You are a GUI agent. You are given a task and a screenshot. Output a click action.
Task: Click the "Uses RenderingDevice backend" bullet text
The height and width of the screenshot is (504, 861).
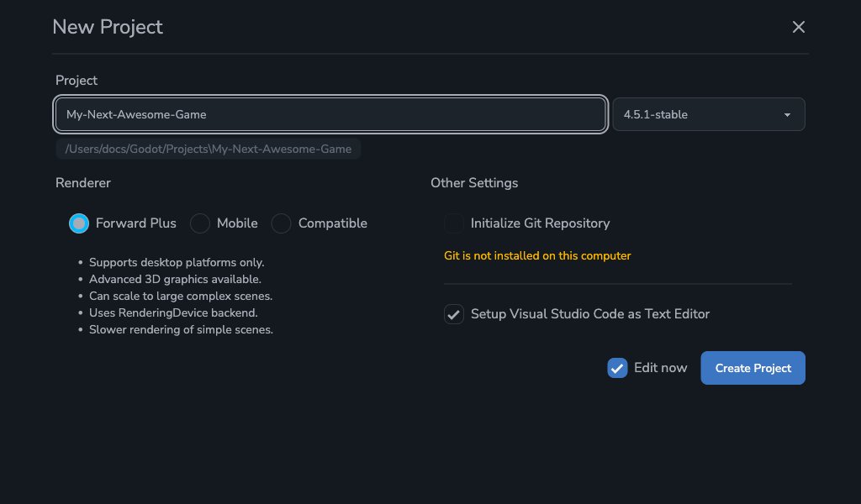173,312
